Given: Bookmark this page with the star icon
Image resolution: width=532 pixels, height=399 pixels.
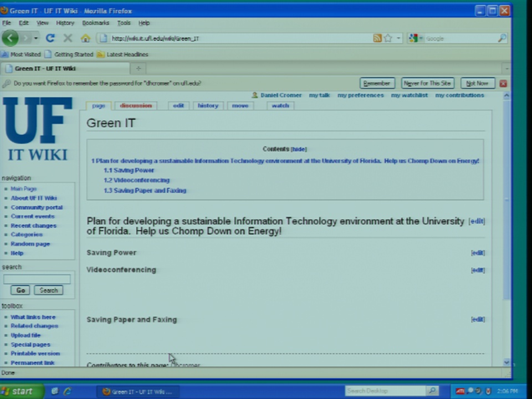Looking at the screenshot, I should coord(388,38).
